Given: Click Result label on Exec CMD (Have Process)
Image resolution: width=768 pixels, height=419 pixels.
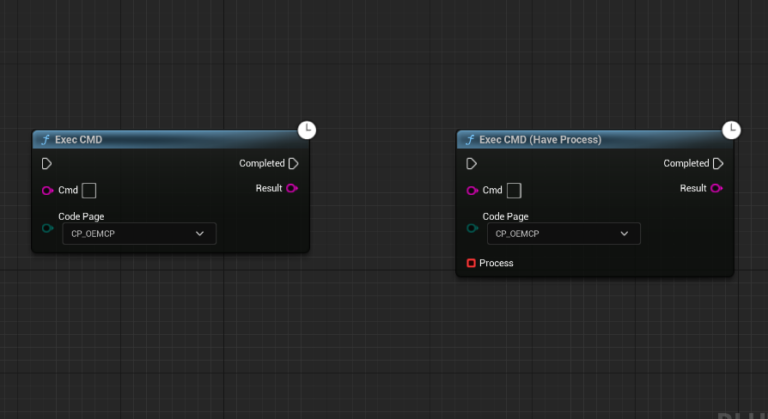Looking at the screenshot, I should [693, 188].
